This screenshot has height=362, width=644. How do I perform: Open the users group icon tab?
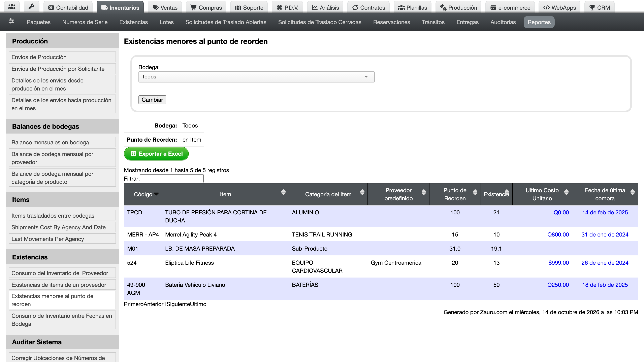coord(12,7)
